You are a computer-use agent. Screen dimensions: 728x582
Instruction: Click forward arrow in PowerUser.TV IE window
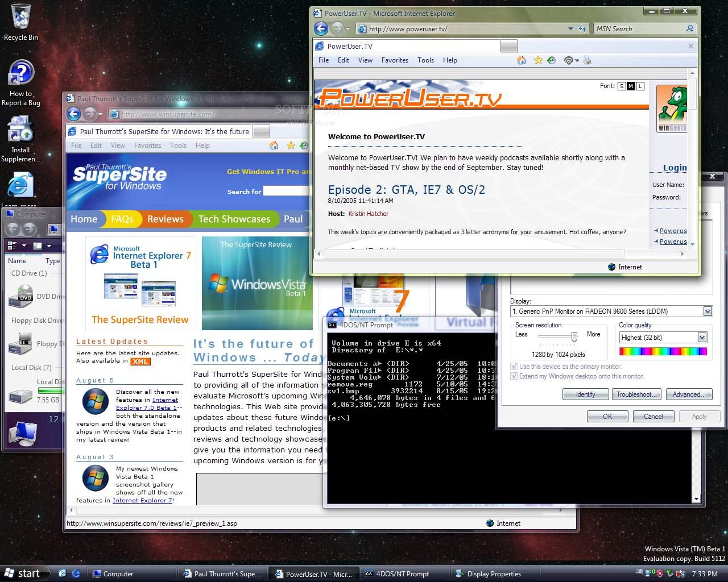(337, 28)
